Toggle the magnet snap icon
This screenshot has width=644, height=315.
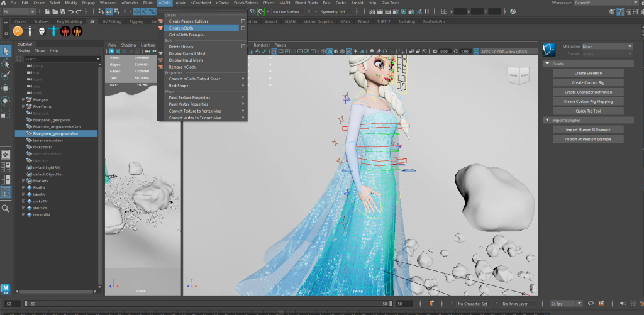[x=261, y=11]
